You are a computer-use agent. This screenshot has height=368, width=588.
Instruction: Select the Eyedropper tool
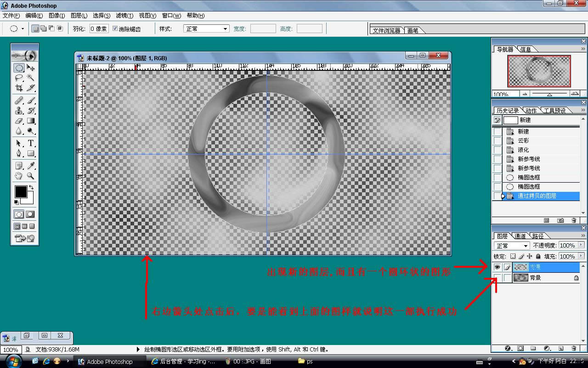point(31,166)
